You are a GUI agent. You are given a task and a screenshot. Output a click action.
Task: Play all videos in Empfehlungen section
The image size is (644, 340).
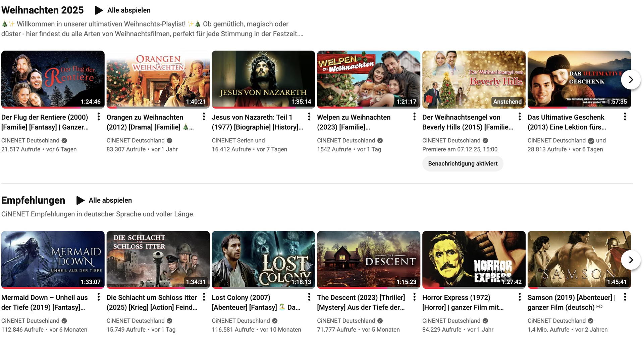[x=104, y=200]
